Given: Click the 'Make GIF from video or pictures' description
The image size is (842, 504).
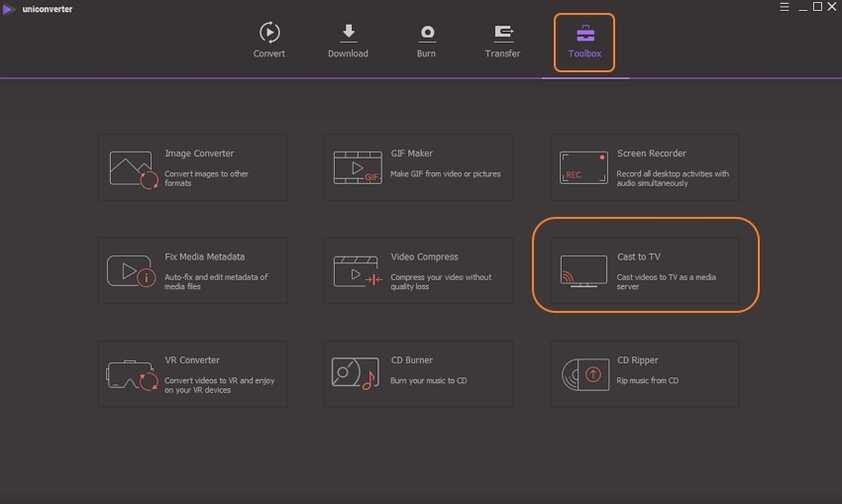Looking at the screenshot, I should [x=446, y=174].
